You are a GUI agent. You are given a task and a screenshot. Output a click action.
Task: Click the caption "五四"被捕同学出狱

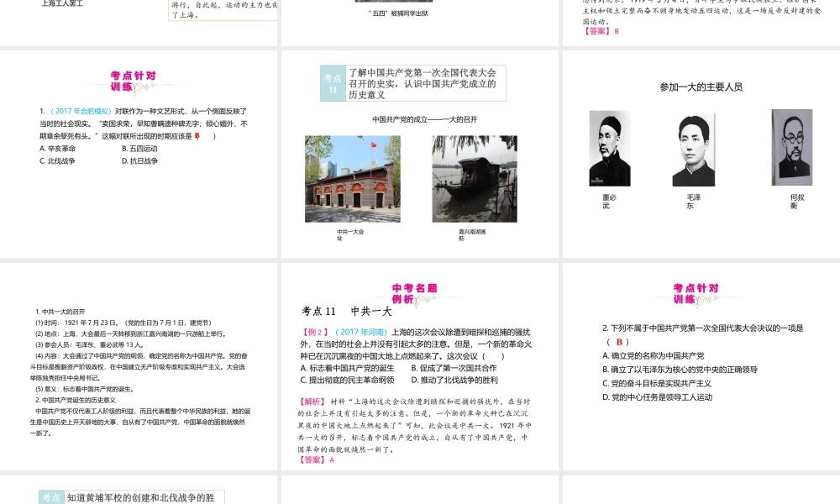pyautogui.click(x=397, y=13)
